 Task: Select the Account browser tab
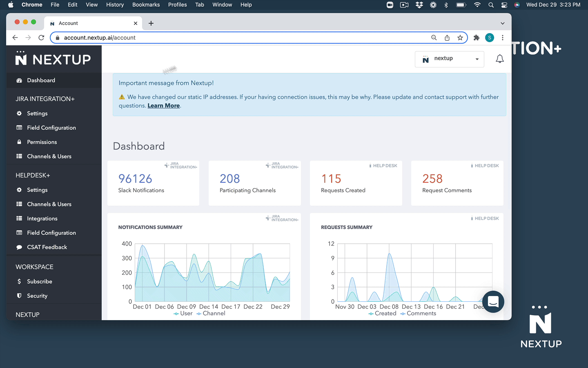[93, 23]
